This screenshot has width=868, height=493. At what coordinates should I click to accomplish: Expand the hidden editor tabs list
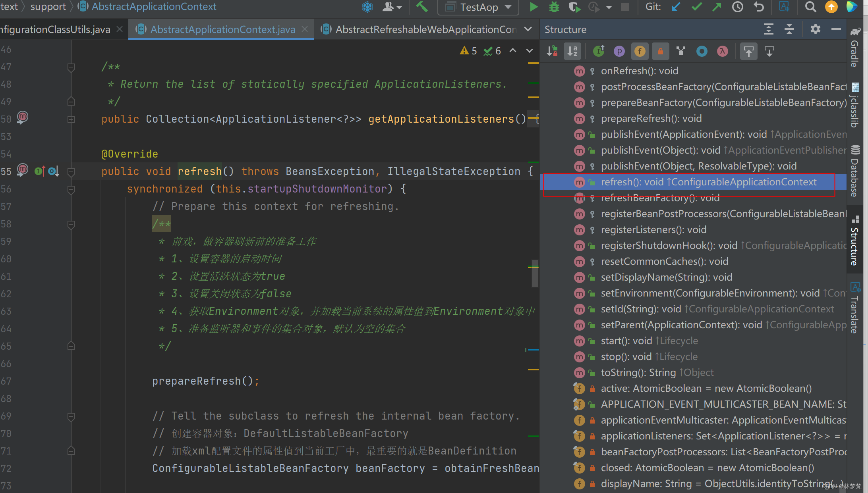click(528, 29)
